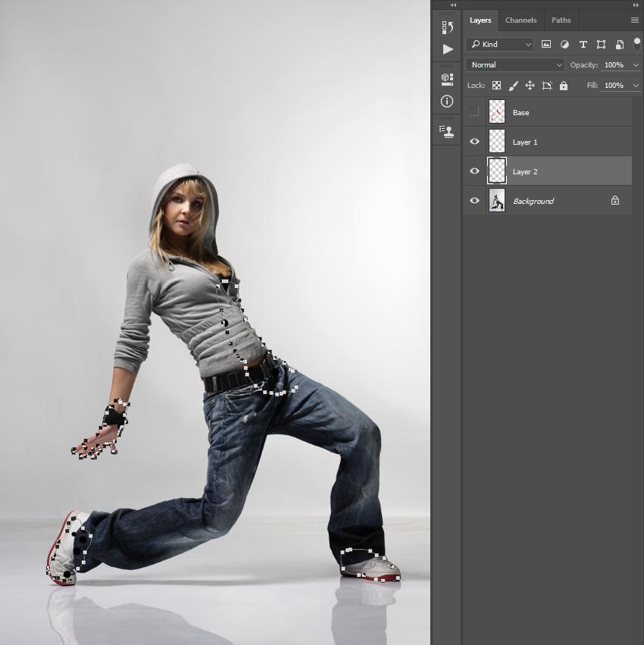644x645 pixels.
Task: Expand the Opacity slider dropdown arrow
Action: pyautogui.click(x=635, y=65)
